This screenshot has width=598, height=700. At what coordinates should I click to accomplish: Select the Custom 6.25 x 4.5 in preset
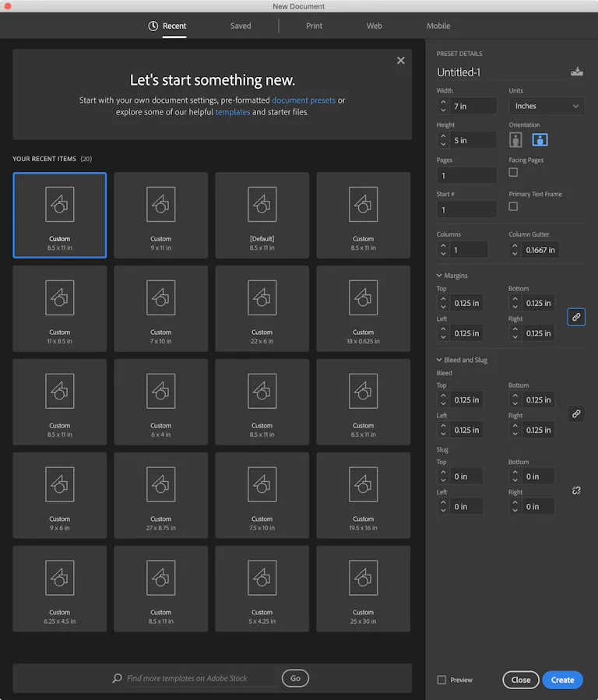(x=60, y=589)
